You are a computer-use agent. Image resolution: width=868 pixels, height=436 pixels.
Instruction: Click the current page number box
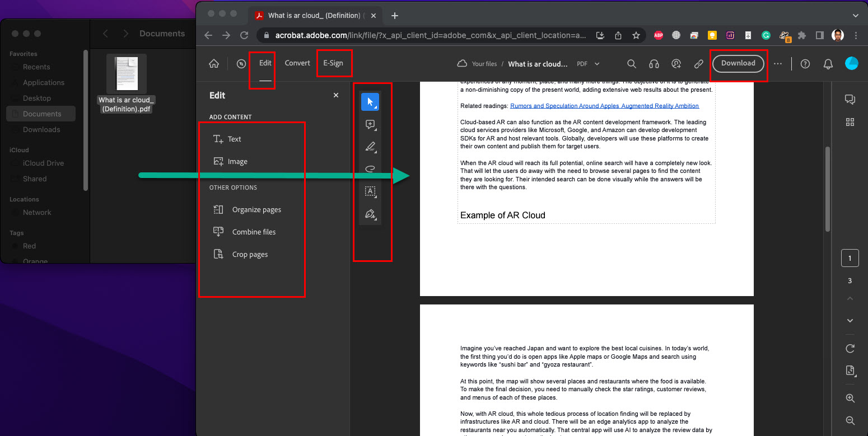(x=850, y=258)
